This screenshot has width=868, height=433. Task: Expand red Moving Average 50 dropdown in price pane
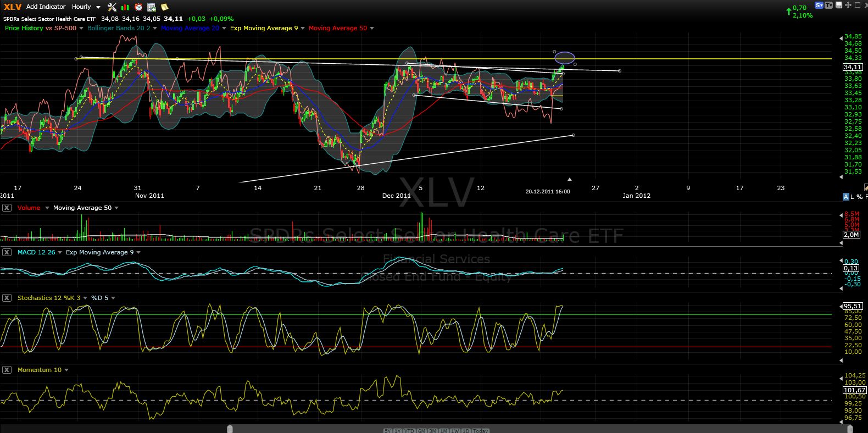click(372, 28)
